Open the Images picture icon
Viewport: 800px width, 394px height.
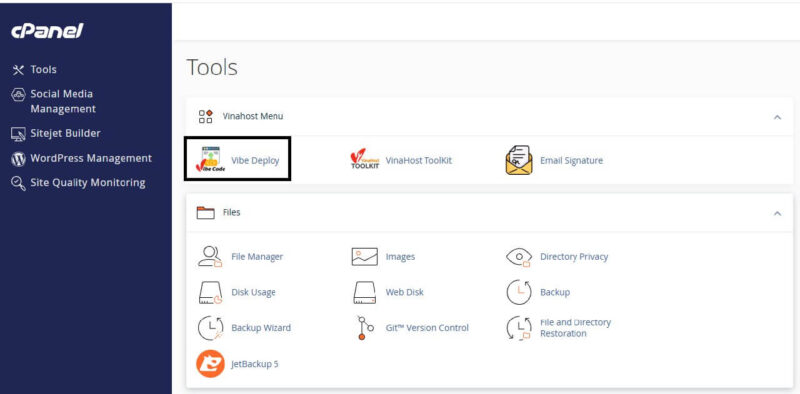364,257
